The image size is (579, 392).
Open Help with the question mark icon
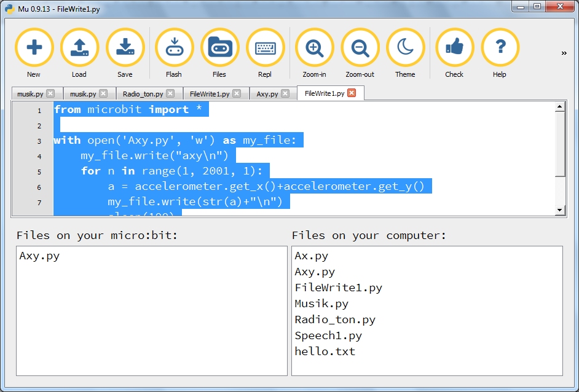click(500, 48)
